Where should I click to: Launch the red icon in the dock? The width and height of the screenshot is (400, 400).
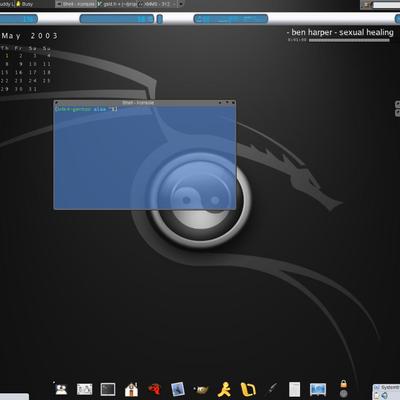(154, 389)
